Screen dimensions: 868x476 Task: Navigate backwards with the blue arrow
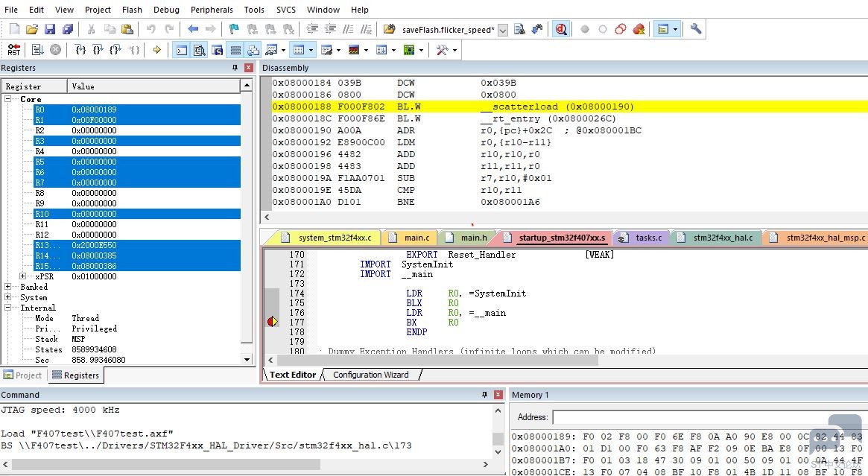[193, 29]
